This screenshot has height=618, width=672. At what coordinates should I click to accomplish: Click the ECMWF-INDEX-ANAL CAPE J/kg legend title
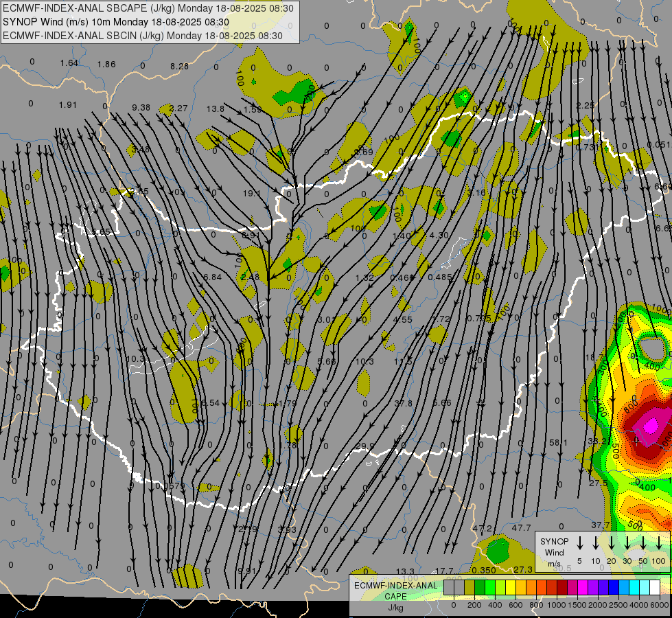(x=395, y=596)
